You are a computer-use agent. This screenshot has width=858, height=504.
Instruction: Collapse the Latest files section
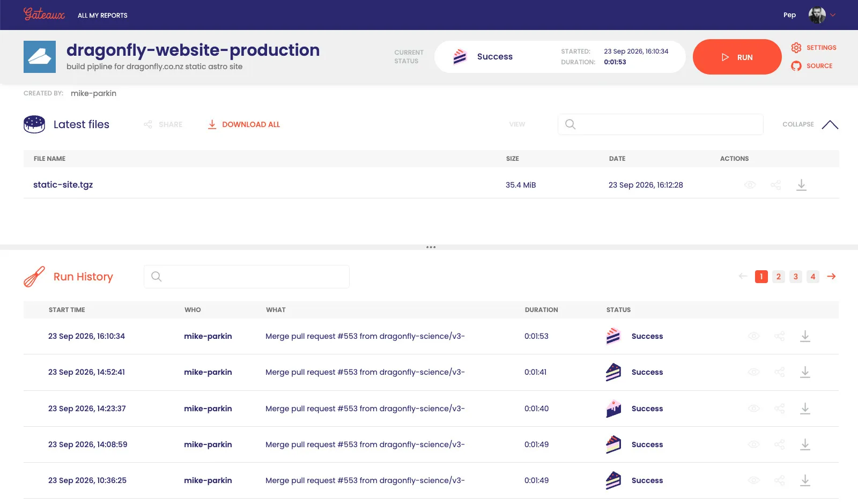click(x=810, y=124)
